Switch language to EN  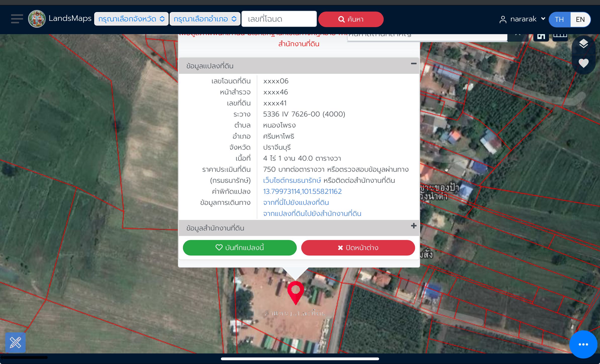(x=580, y=19)
